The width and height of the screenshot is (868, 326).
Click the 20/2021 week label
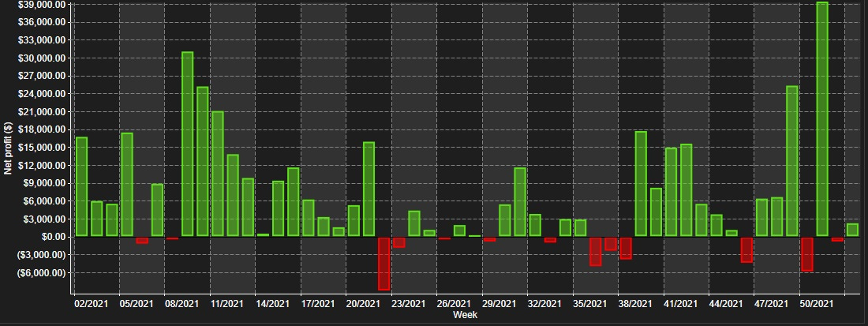pyautogui.click(x=364, y=304)
